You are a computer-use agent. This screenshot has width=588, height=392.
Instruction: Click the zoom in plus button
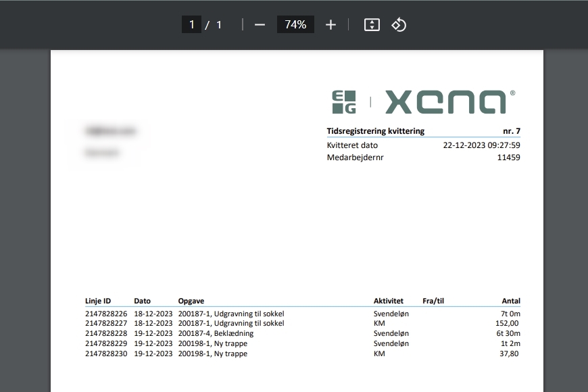pyautogui.click(x=330, y=25)
